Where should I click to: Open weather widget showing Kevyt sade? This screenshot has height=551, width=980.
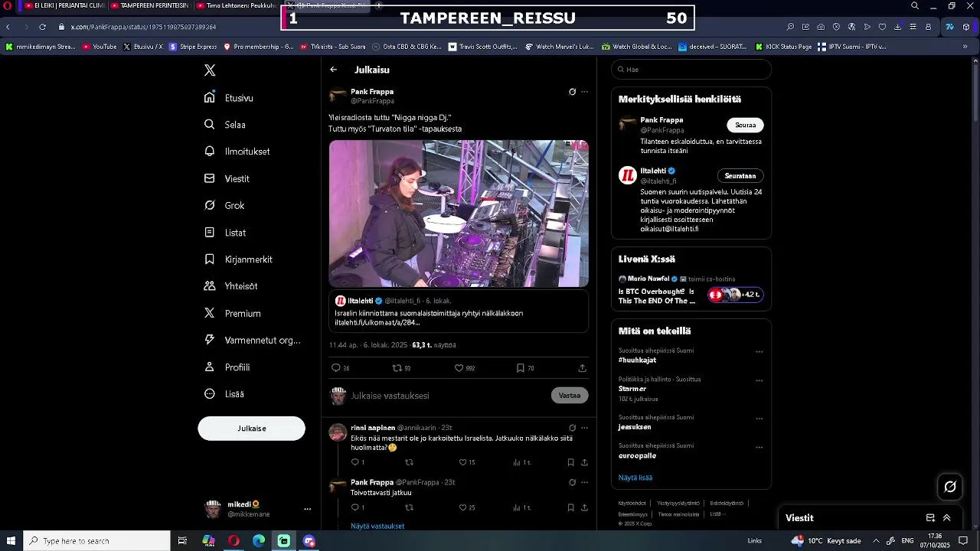825,541
